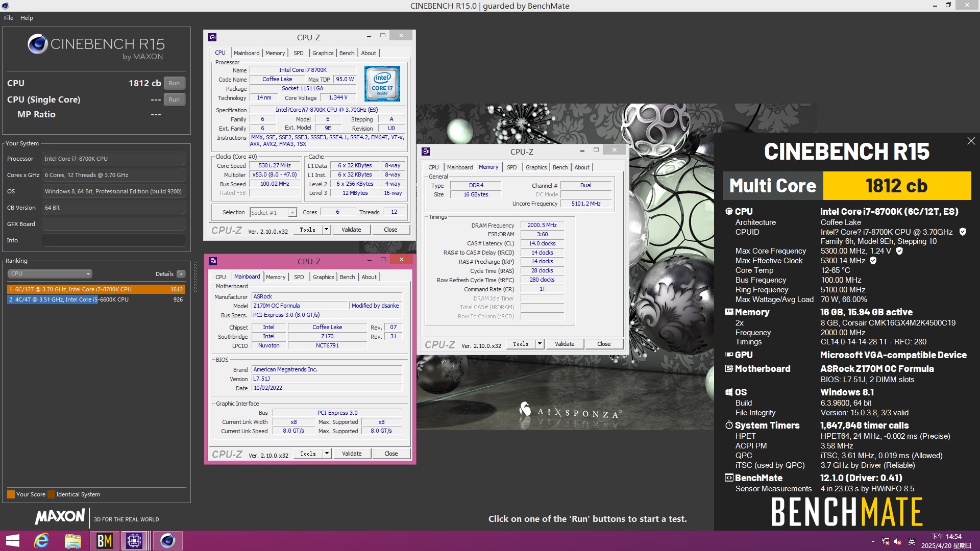This screenshot has height=551, width=980.
Task: Open the File menu
Action: click(x=9, y=18)
